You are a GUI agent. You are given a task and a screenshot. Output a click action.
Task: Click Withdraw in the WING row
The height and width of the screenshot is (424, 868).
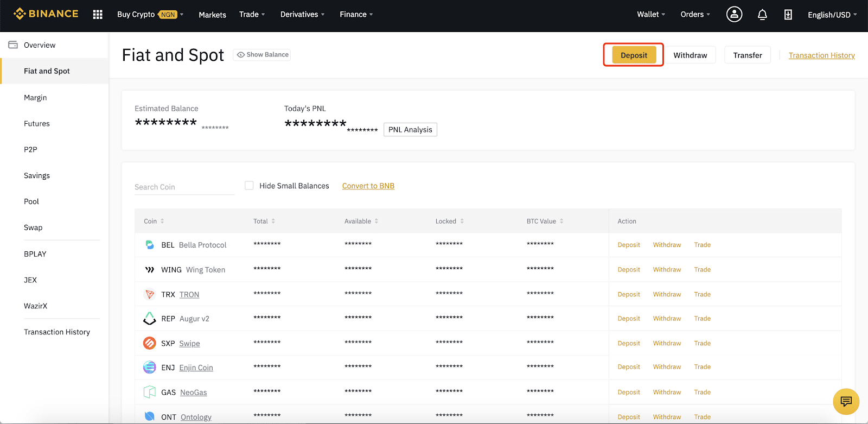(667, 269)
